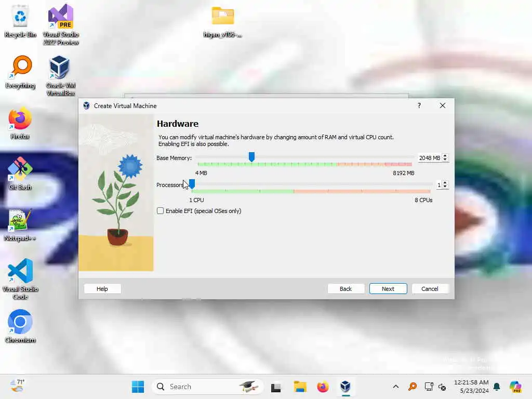Open the Recycle Bin desktop icon
Viewport: 532px width, 399px height.
tap(20, 21)
